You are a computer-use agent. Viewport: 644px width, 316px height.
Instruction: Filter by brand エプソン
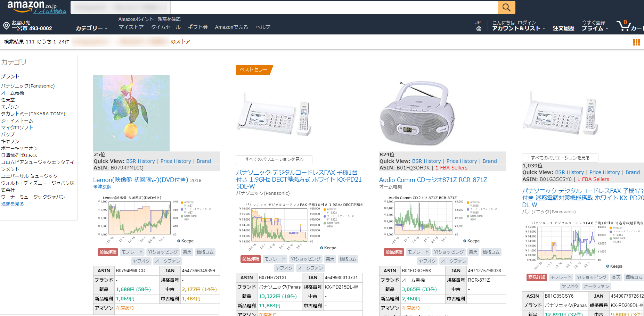coord(10,107)
